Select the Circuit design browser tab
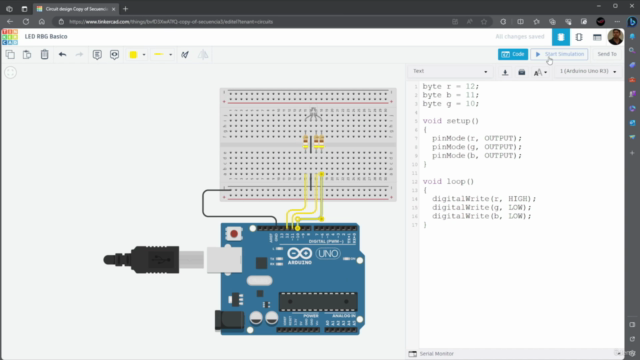The width and height of the screenshot is (640, 360). [x=76, y=9]
